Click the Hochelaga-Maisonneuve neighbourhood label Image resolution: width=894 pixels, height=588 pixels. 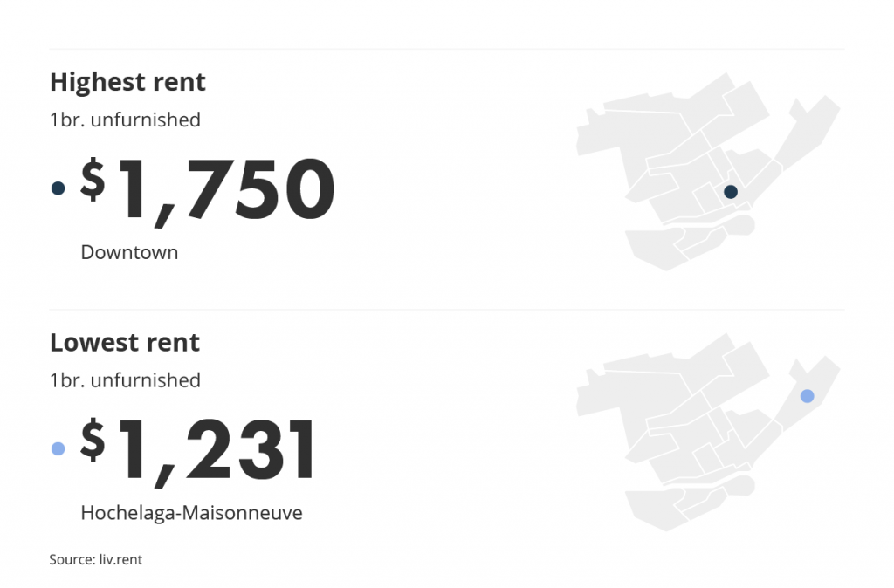click(191, 513)
